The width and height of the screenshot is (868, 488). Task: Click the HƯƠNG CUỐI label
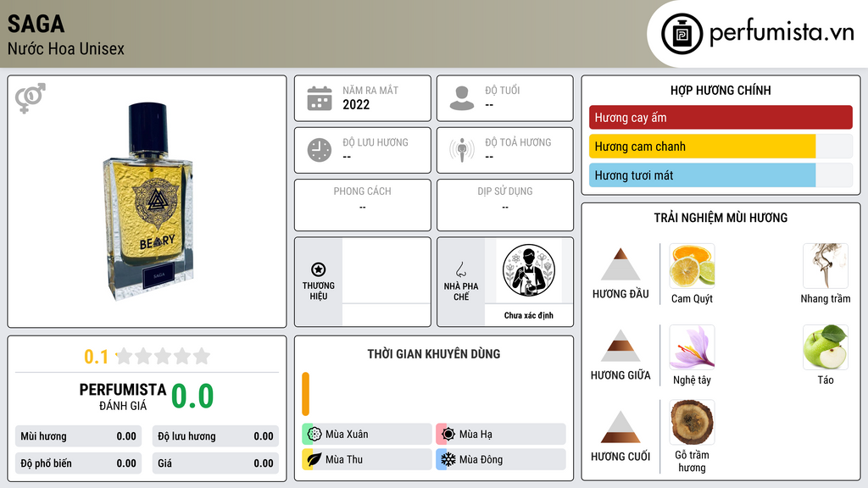[x=620, y=457]
